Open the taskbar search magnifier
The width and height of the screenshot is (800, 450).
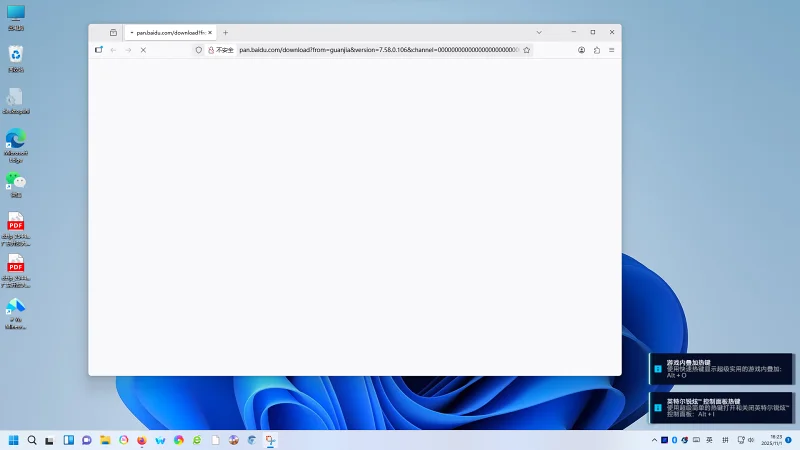[x=32, y=440]
